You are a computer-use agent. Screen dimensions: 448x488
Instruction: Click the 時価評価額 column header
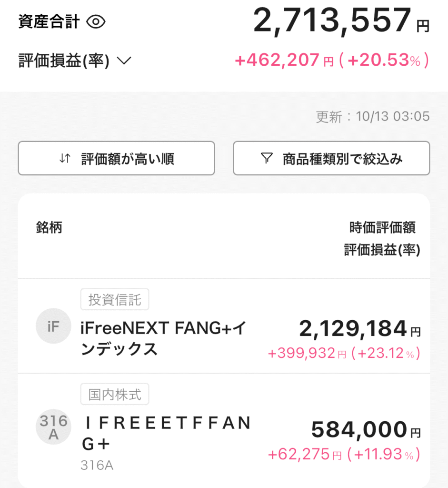click(x=382, y=227)
